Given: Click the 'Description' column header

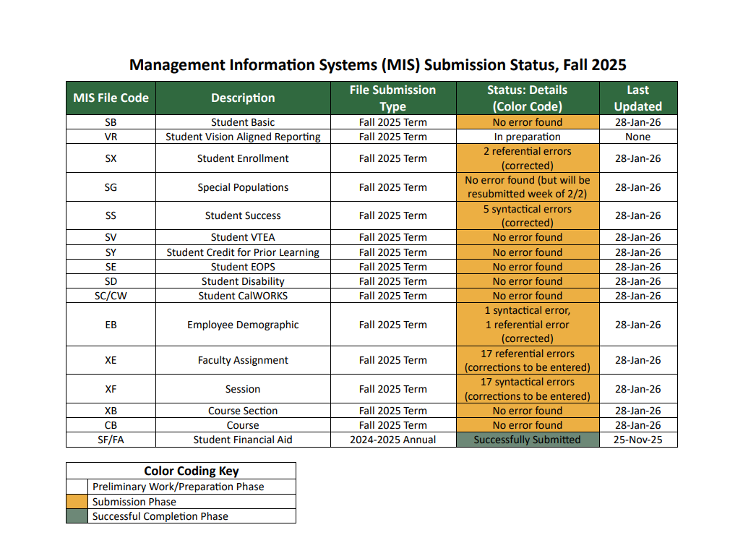Looking at the screenshot, I should [243, 98].
